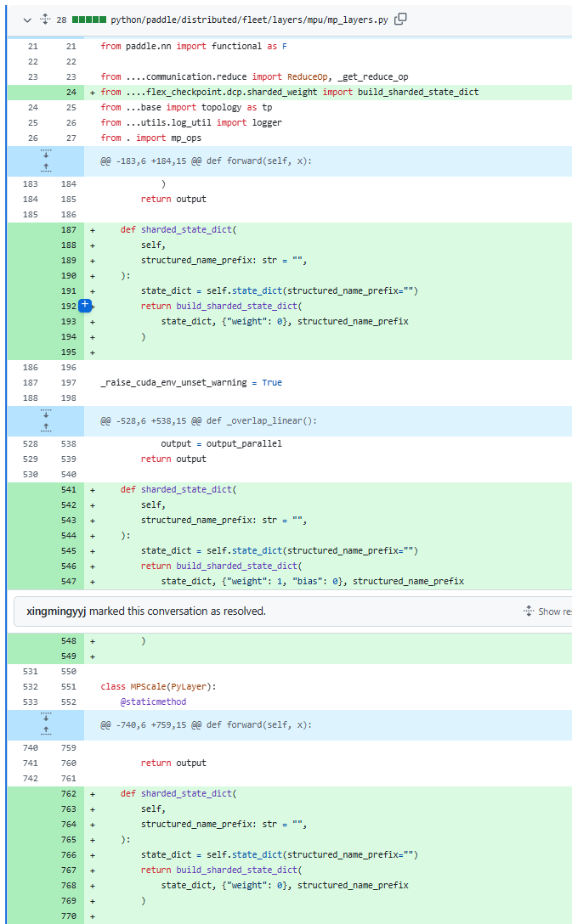
Task: Select new line number 187
Action: [x=69, y=230]
